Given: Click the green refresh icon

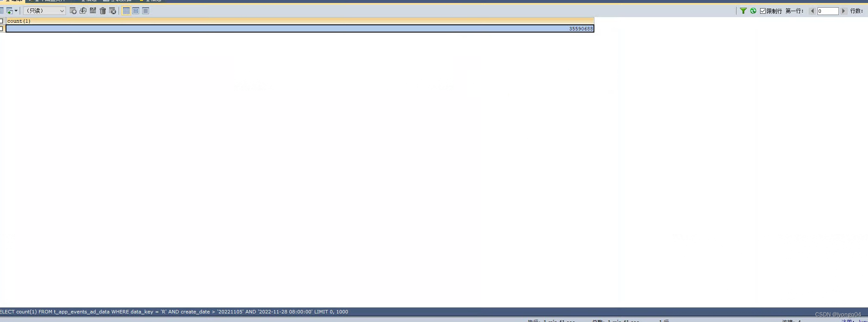Looking at the screenshot, I should [753, 11].
